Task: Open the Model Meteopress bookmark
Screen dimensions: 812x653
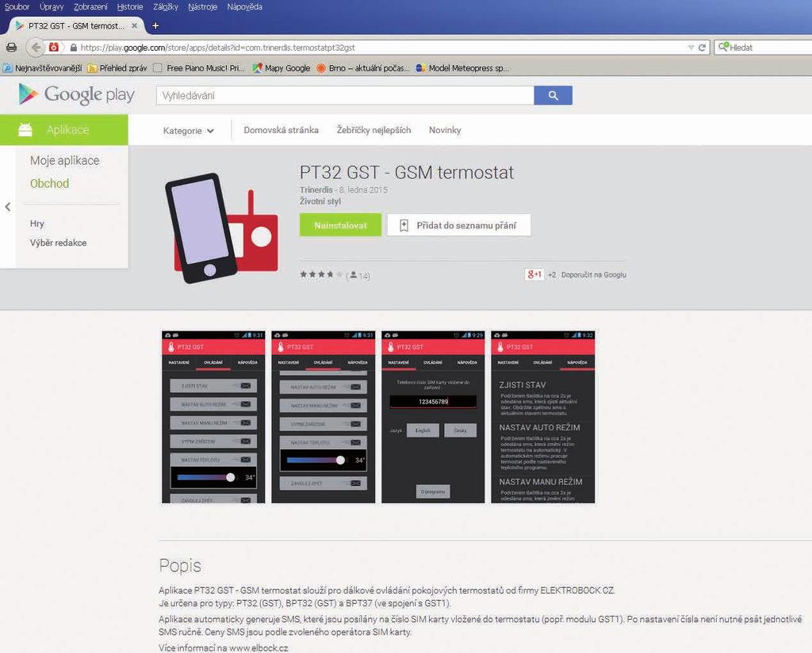Action: pyautogui.click(x=462, y=68)
